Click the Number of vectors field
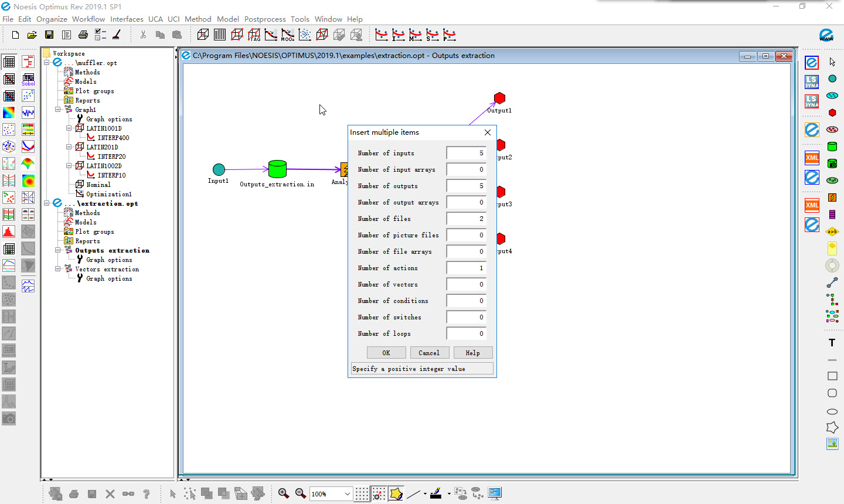Viewport: 844px width, 504px height. point(467,284)
